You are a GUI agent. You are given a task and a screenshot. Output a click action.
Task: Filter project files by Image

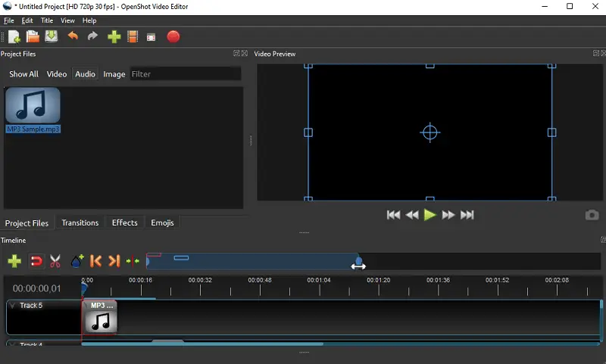tap(114, 74)
